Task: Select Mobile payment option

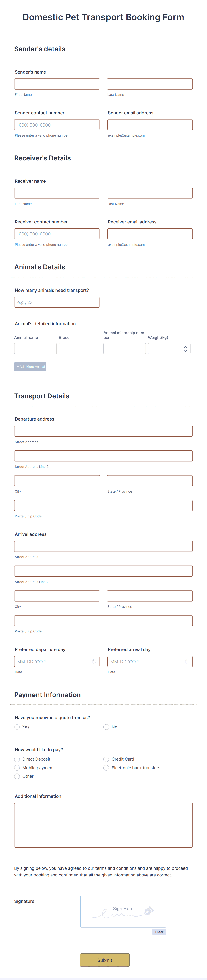Action: click(17, 768)
